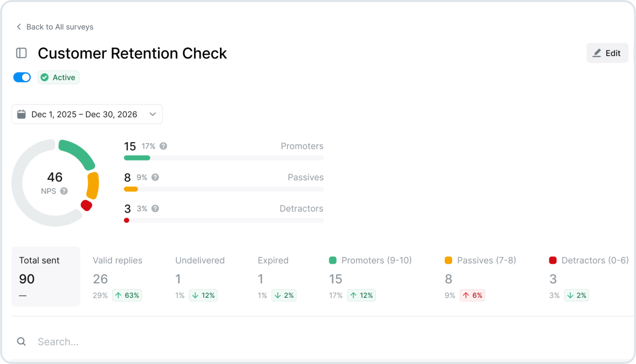636x364 pixels.
Task: Select the Total sent stat tab
Action: (x=45, y=276)
